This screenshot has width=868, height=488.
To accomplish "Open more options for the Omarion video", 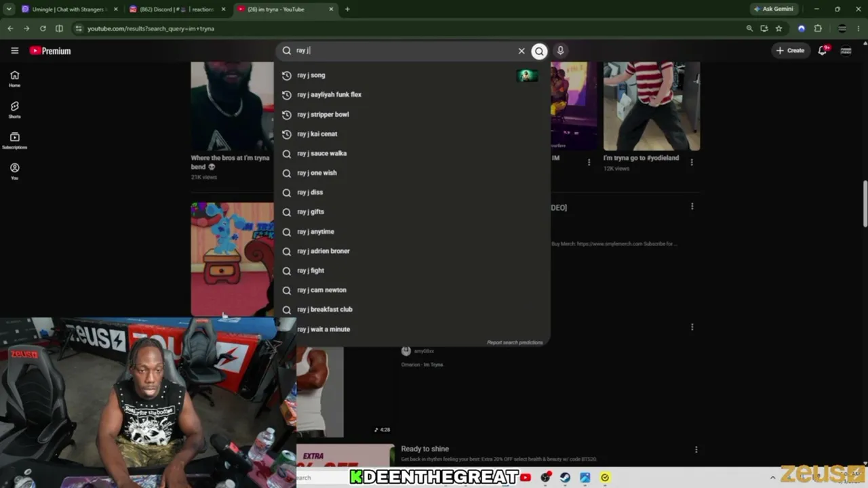I will click(x=692, y=327).
